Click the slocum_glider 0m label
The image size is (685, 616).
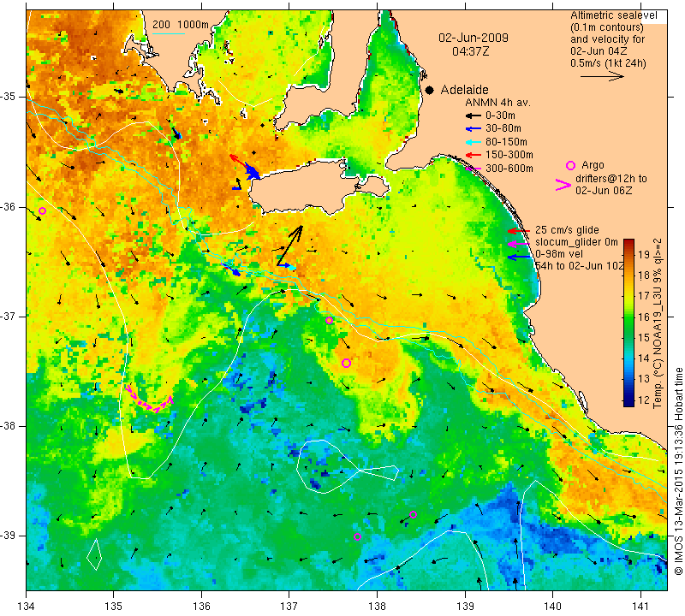click(x=576, y=242)
